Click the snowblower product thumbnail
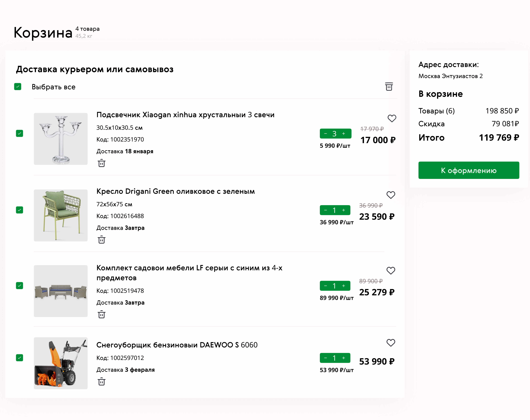Image resolution: width=530 pixels, height=420 pixels. (x=61, y=363)
